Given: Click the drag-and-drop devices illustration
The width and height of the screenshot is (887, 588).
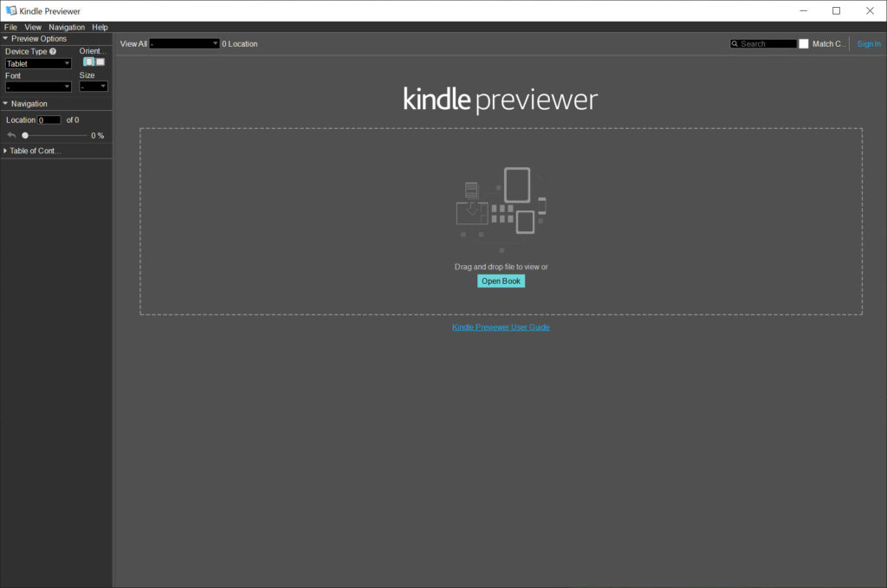Looking at the screenshot, I should tap(502, 210).
